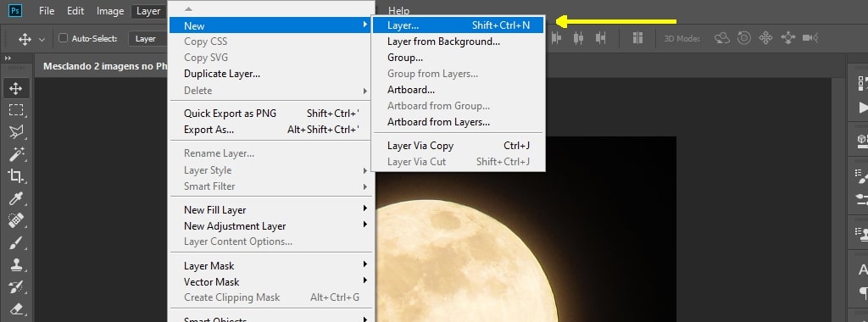The height and width of the screenshot is (322, 868).
Task: Click the 3D camera zoom icon
Action: pos(810,38)
